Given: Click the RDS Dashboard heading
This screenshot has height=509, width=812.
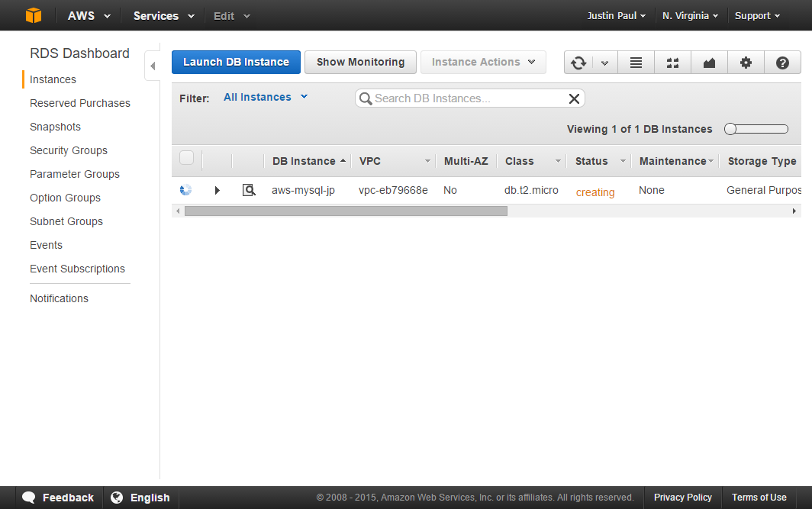Looking at the screenshot, I should (x=79, y=53).
